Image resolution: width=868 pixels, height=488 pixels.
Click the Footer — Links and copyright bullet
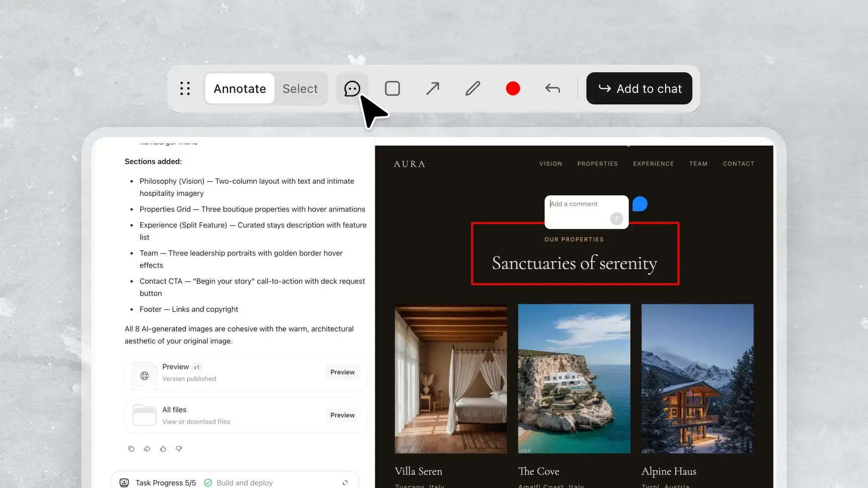tap(189, 309)
